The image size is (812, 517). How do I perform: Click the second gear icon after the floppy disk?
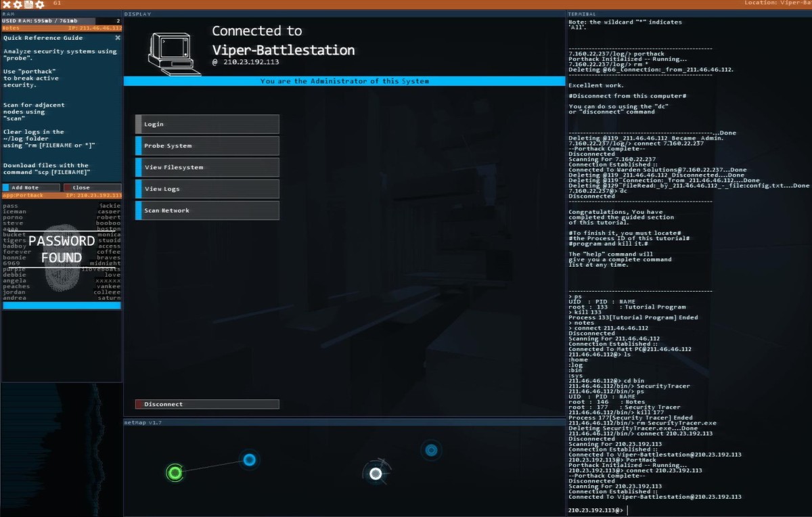click(40, 4)
